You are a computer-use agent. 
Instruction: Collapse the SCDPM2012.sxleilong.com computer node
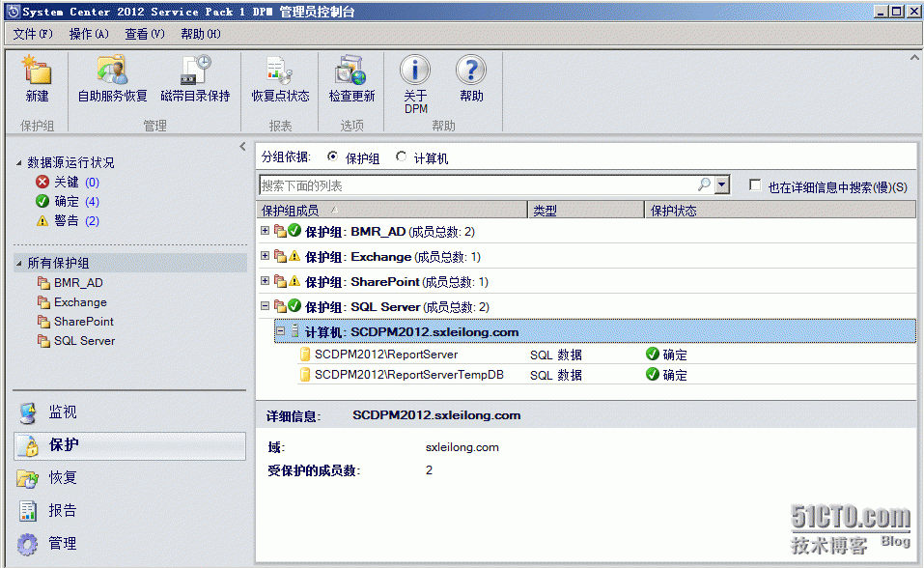(x=281, y=331)
